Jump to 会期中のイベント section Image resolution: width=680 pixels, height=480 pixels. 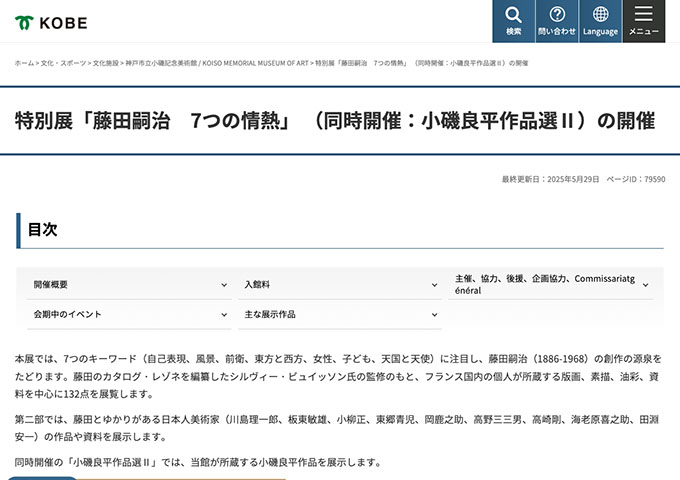tap(129, 314)
